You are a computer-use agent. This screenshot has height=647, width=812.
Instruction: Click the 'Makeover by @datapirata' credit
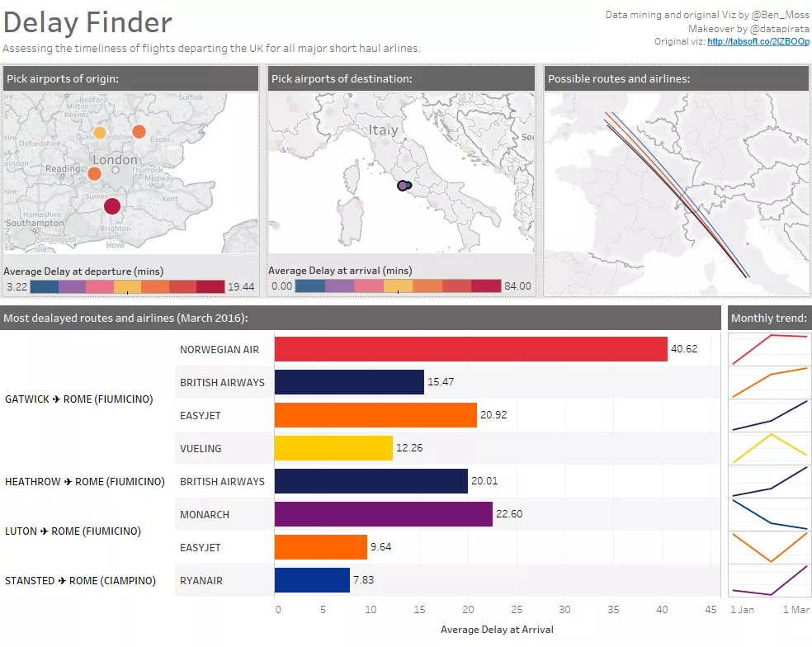coord(748,29)
